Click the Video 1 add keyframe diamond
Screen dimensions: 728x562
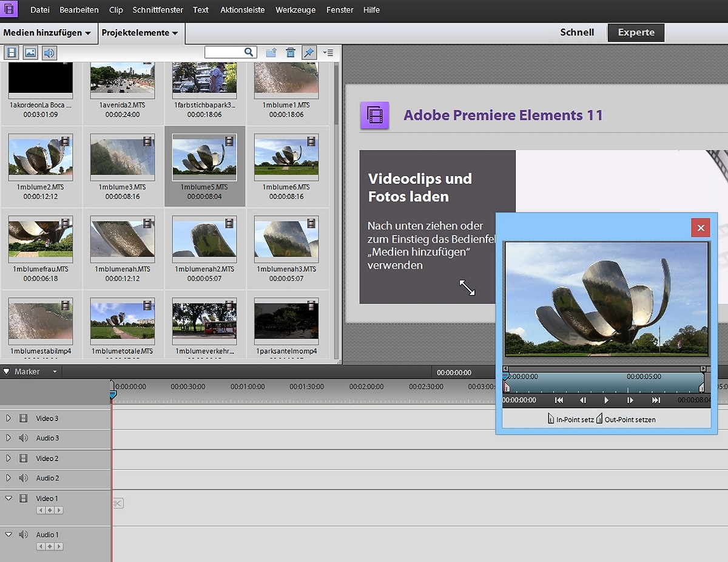[x=50, y=510]
